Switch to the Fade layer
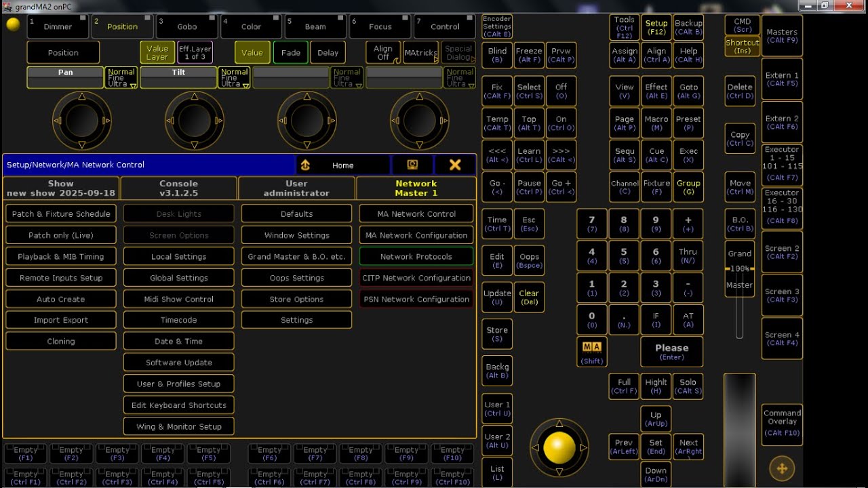Image resolution: width=868 pixels, height=488 pixels. coord(291,53)
